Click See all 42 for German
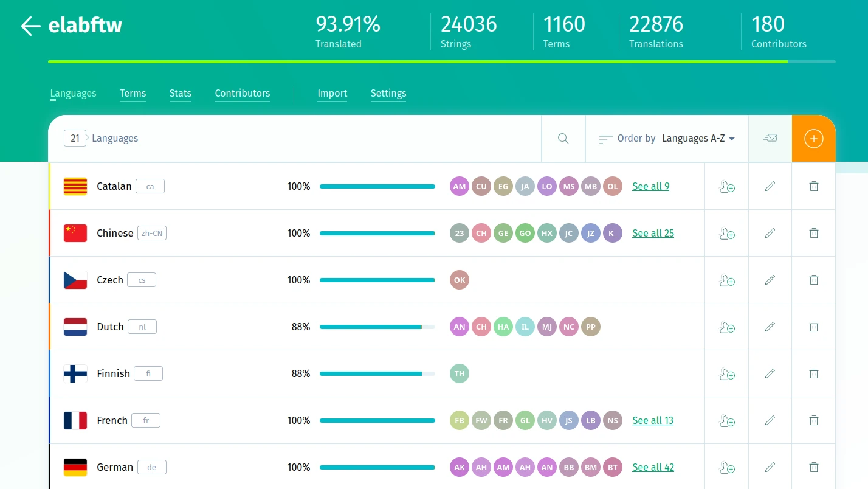The height and width of the screenshot is (489, 868). click(653, 467)
